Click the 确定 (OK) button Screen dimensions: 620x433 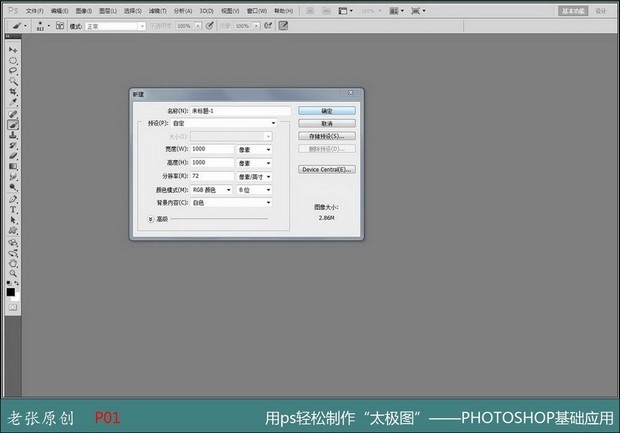coord(327,111)
